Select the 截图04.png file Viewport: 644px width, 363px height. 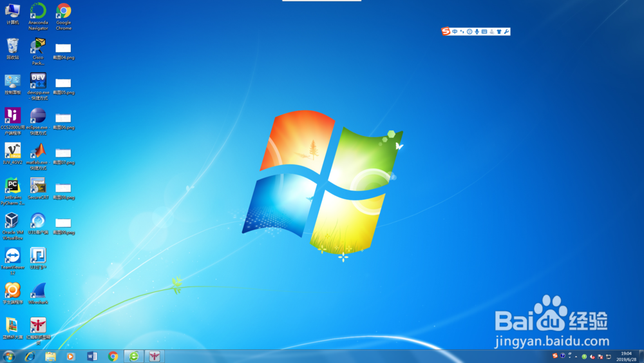click(x=63, y=52)
